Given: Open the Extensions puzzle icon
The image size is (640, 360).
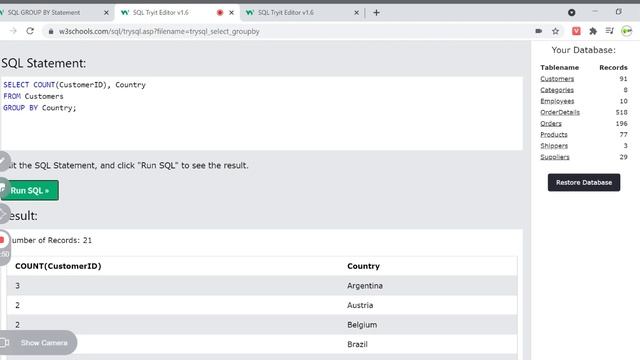Looking at the screenshot, I should (593, 31).
